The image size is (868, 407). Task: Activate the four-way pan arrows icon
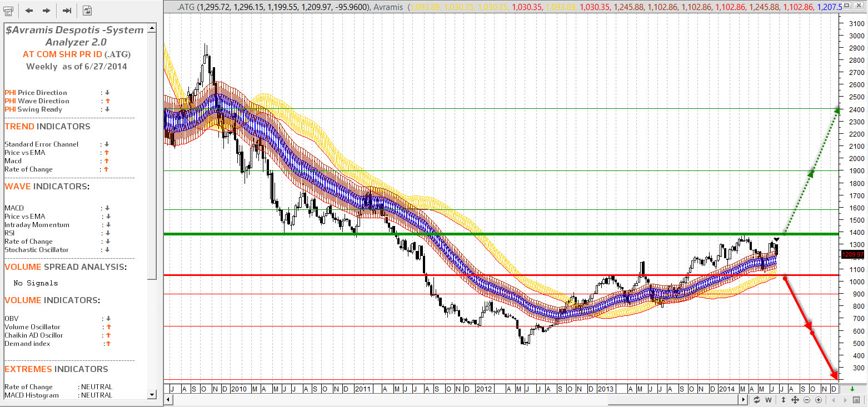tap(795, 400)
